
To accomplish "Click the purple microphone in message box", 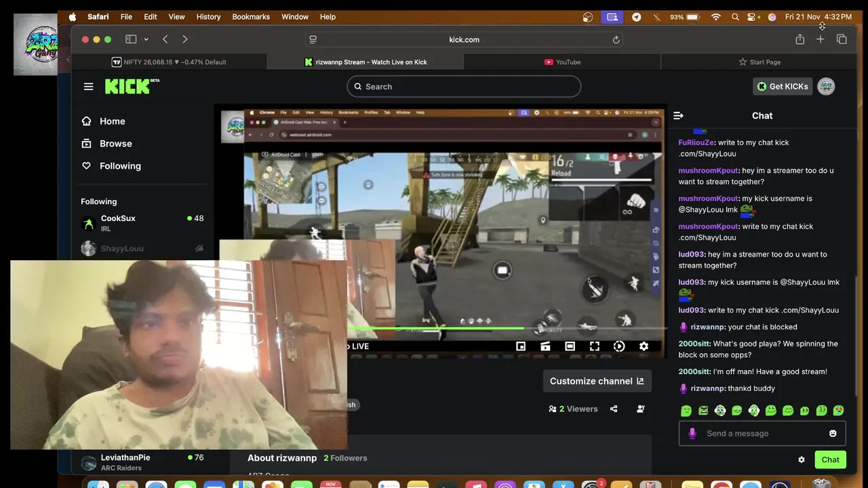I will [692, 434].
